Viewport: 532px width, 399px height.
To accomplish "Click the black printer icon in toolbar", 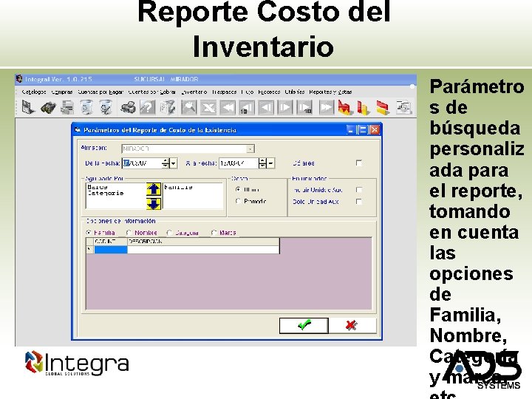I will (129, 108).
